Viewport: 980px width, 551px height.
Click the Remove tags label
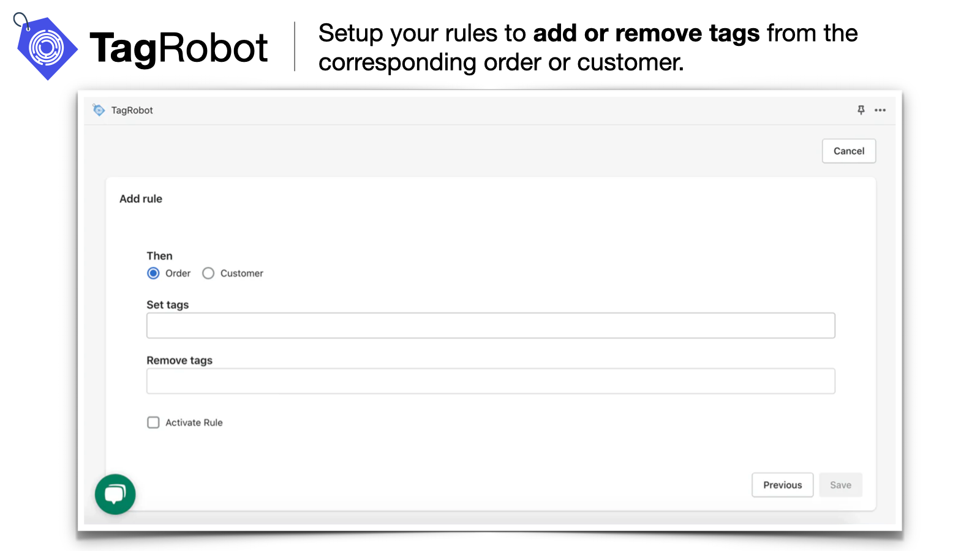(179, 360)
